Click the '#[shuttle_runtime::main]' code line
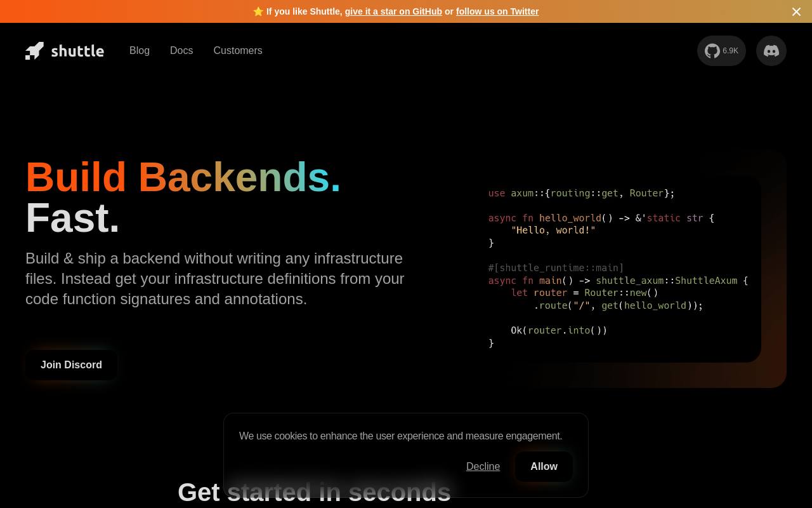Viewport: 812px width, 508px height. point(556,268)
